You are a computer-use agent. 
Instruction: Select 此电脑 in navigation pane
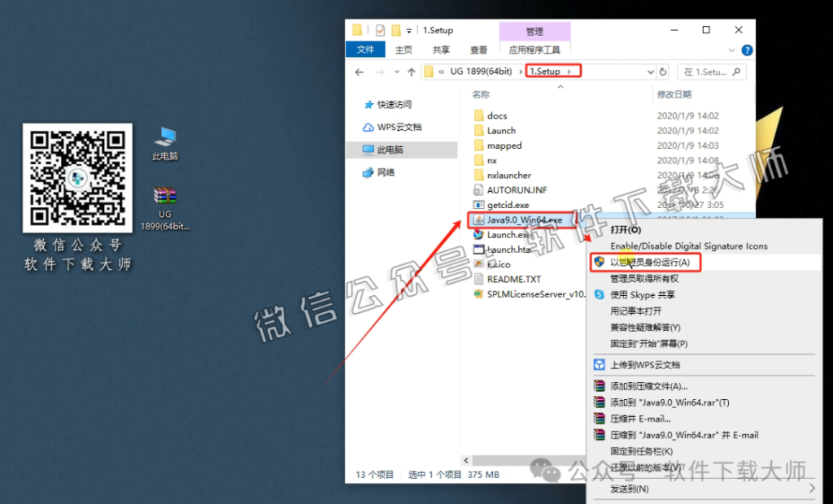tap(401, 150)
